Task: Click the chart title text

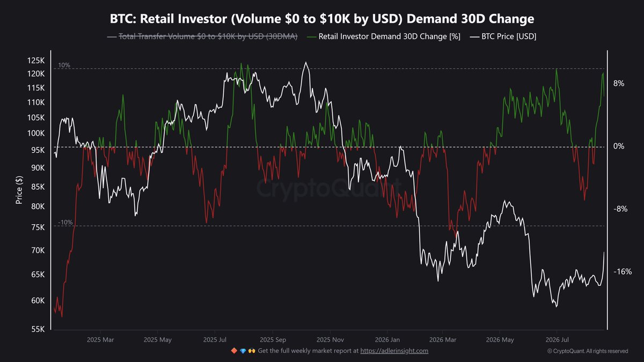Action: (322, 19)
